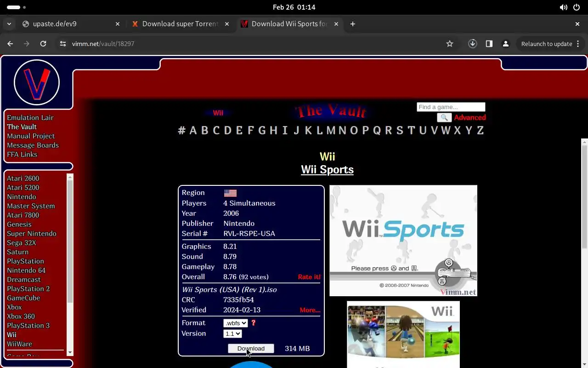Switch to the Download Wii Sports tab
Screen dimensions: 588x368
point(290,24)
